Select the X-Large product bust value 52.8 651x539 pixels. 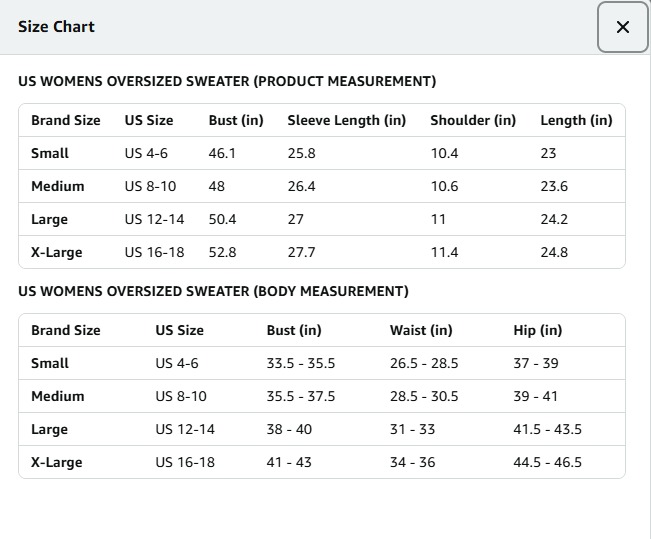click(222, 252)
